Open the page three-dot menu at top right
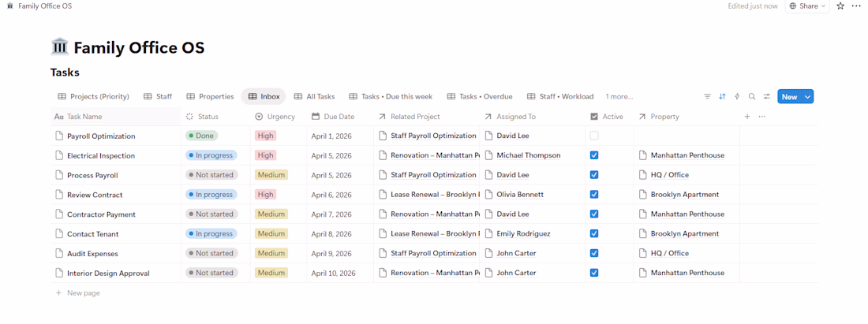868x324 pixels. click(x=856, y=6)
